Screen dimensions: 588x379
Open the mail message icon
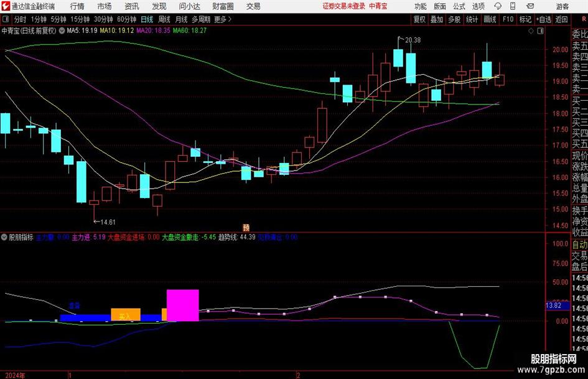click(530, 6)
